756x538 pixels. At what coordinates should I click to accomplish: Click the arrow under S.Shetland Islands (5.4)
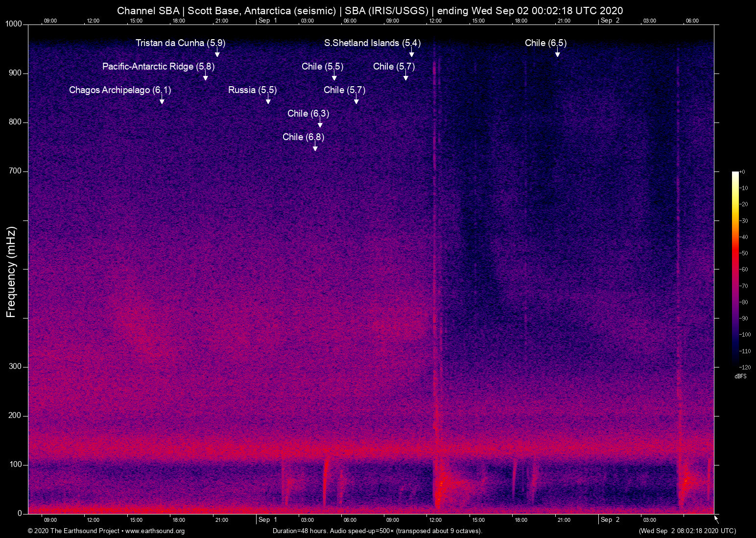412,53
